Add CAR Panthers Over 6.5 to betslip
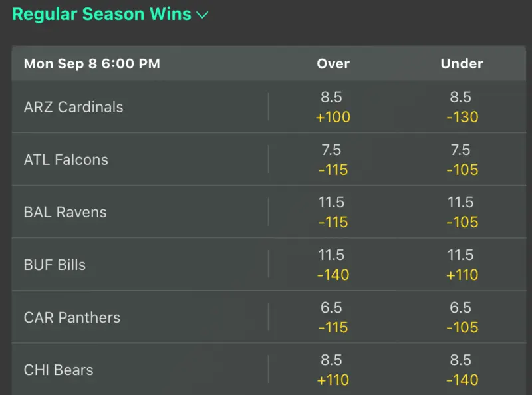Viewport: 532px width, 395px height. click(x=333, y=317)
